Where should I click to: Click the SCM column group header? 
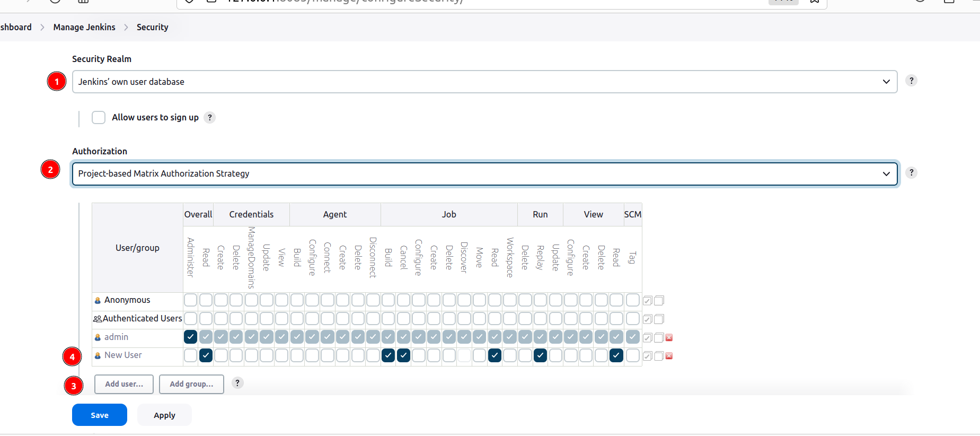click(632, 214)
